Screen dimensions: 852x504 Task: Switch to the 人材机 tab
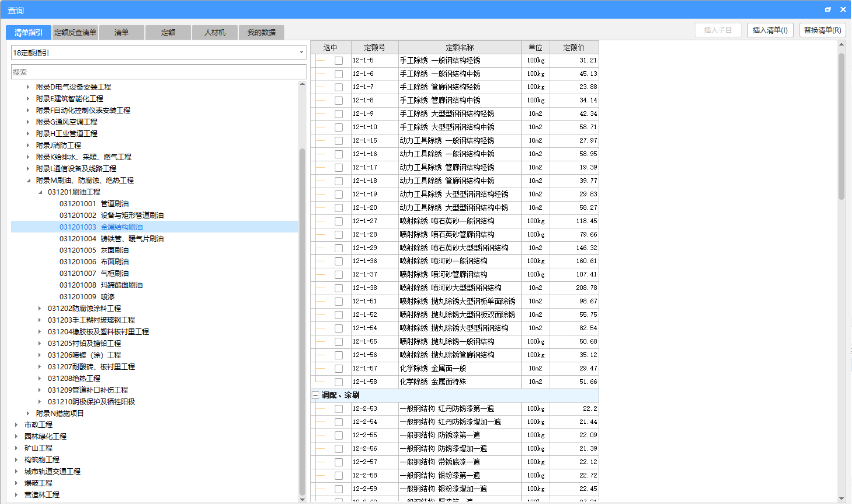pyautogui.click(x=215, y=32)
